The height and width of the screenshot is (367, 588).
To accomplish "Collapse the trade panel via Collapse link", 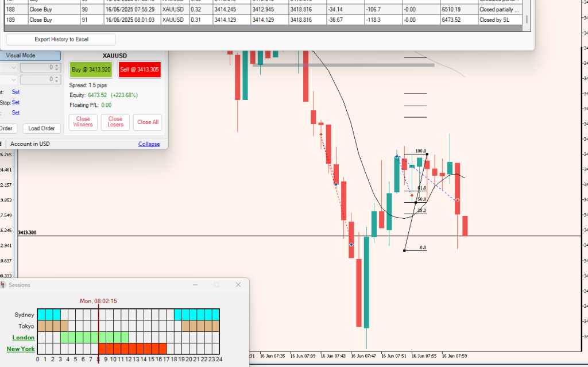I will [x=149, y=144].
